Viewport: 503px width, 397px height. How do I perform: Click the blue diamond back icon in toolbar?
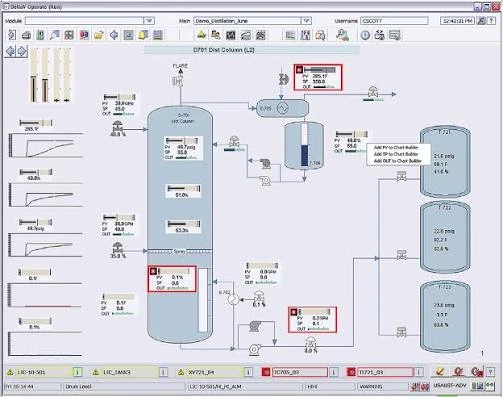[114, 35]
